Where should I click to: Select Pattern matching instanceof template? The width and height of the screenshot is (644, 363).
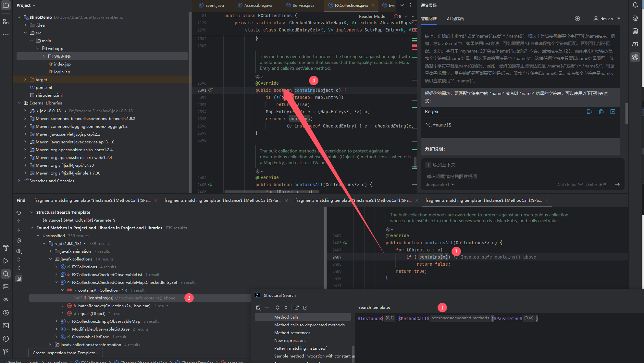(x=300, y=348)
